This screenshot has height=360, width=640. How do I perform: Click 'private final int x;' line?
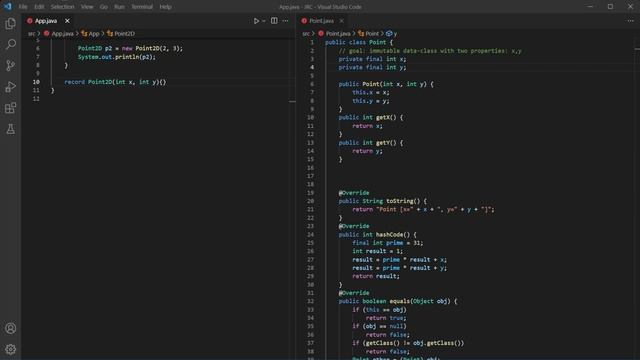372,59
